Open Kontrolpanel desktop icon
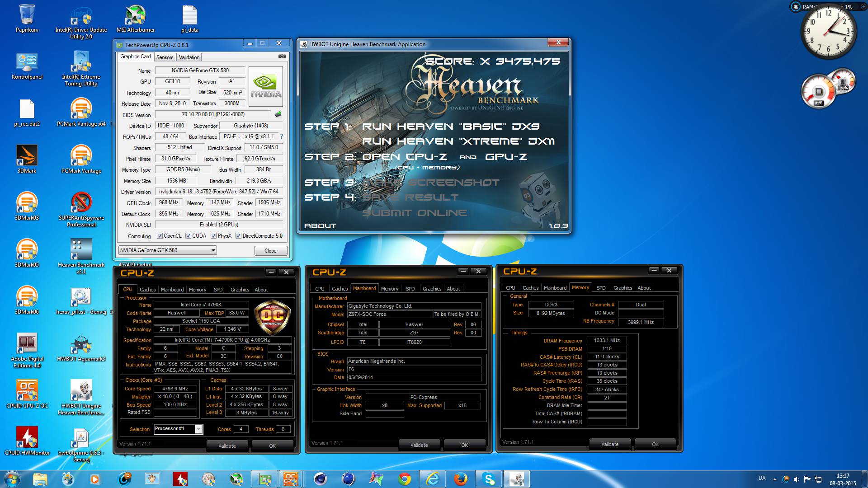 click(27, 66)
